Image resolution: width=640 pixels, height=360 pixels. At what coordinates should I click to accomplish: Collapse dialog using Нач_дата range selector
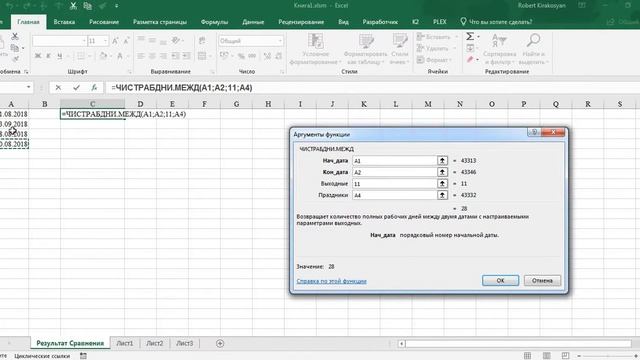click(442, 160)
